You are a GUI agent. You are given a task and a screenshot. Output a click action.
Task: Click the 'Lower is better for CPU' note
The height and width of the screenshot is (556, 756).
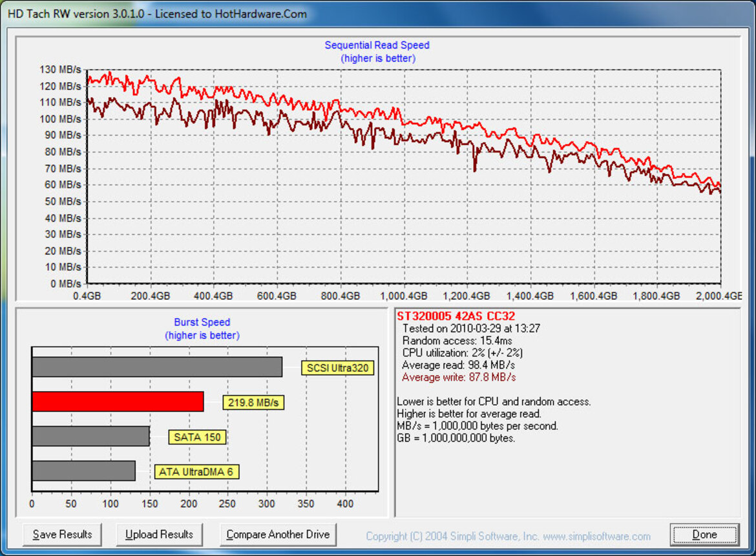[494, 401]
